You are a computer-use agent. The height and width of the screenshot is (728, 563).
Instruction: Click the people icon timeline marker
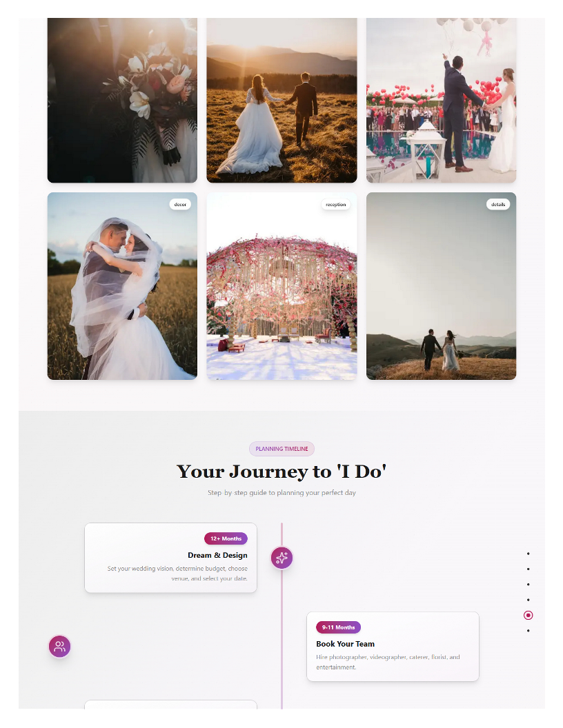(x=59, y=646)
